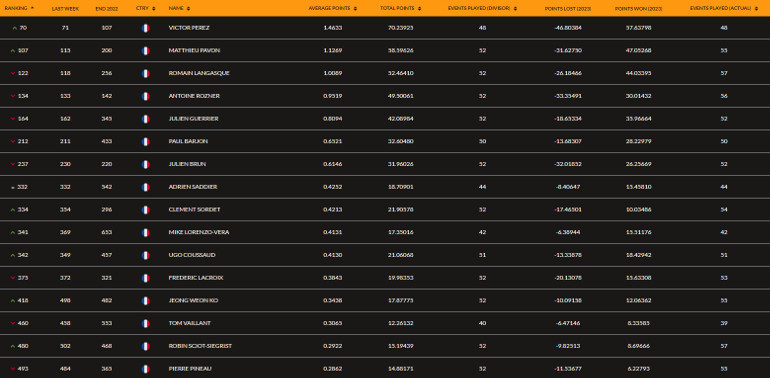
Task: Open Julien Guerrier's player profile
Action: click(193, 119)
